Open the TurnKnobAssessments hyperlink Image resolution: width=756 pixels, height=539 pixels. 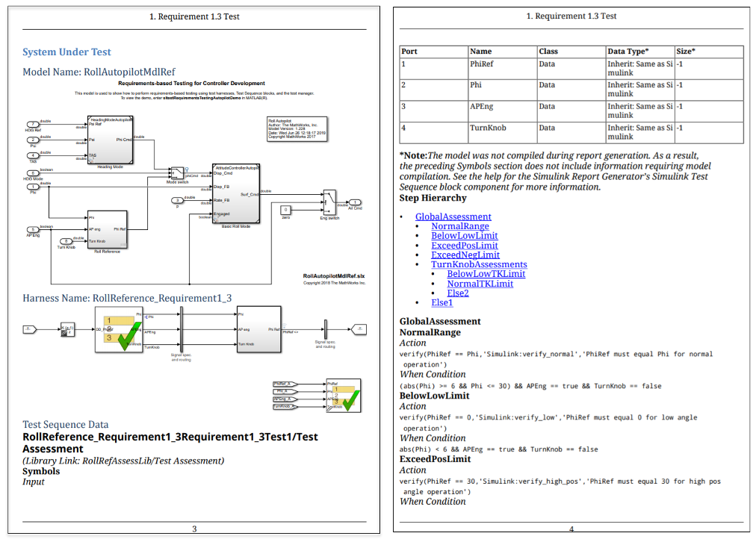click(x=478, y=264)
